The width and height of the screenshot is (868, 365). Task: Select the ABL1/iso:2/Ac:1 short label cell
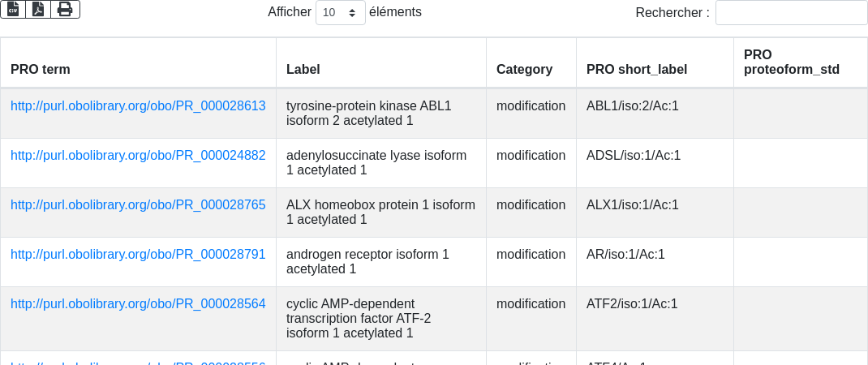pyautogui.click(x=633, y=106)
